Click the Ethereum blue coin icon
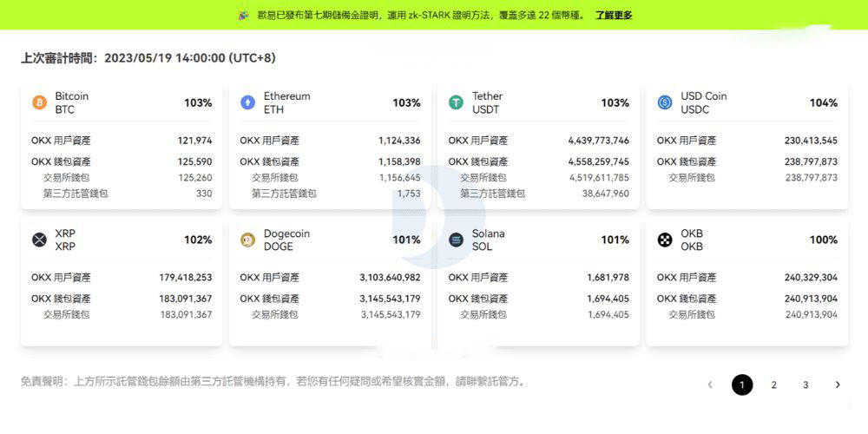The height and width of the screenshot is (434, 868). [248, 103]
